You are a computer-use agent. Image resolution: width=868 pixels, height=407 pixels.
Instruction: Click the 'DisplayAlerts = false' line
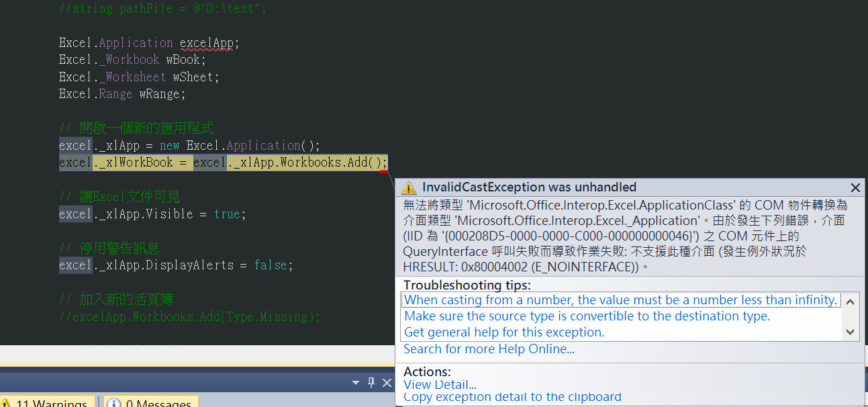pyautogui.click(x=176, y=265)
